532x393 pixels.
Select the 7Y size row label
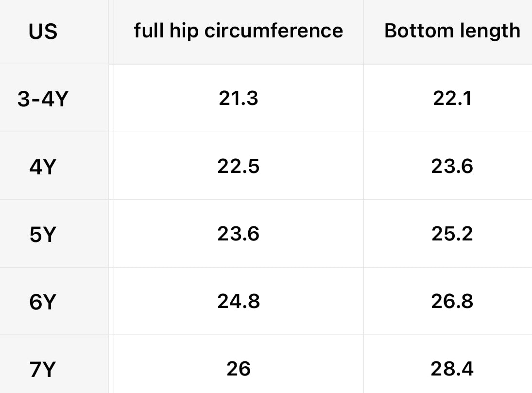(43, 370)
